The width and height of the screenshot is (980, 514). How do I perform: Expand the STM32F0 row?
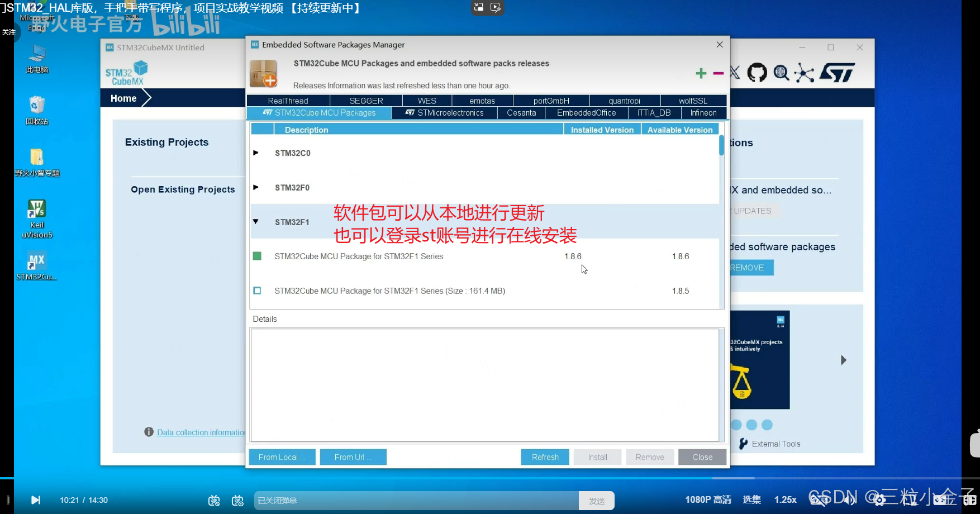click(x=256, y=187)
